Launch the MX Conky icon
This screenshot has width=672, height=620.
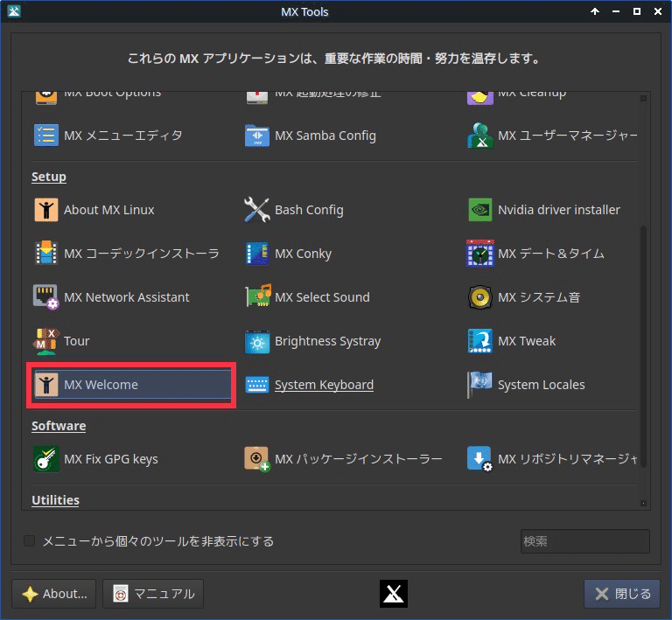pyautogui.click(x=256, y=254)
